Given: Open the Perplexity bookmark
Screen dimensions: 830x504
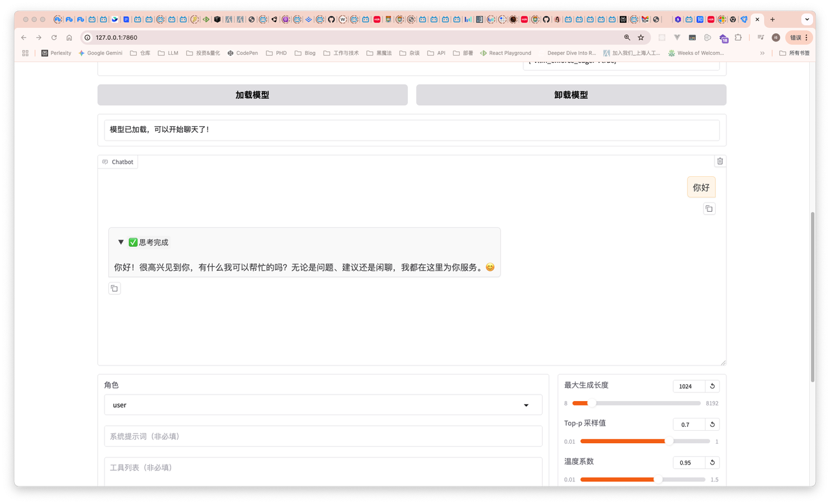Looking at the screenshot, I should (56, 53).
